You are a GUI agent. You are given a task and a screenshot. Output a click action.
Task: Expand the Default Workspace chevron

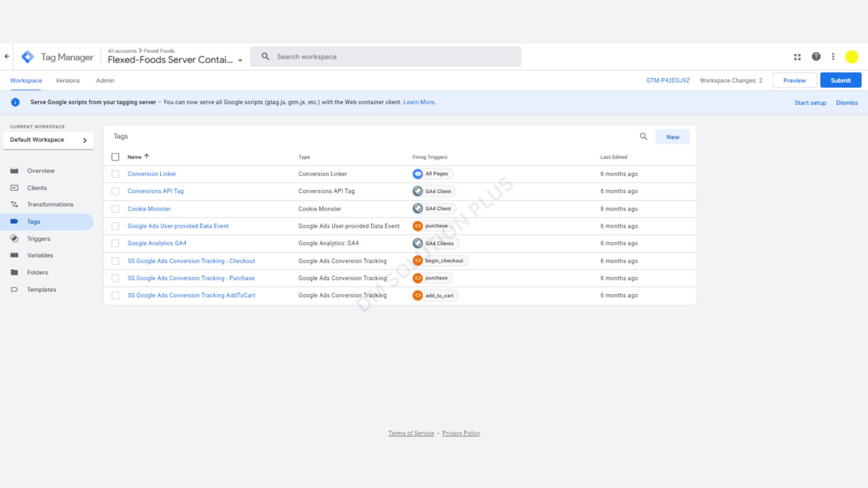tap(85, 140)
